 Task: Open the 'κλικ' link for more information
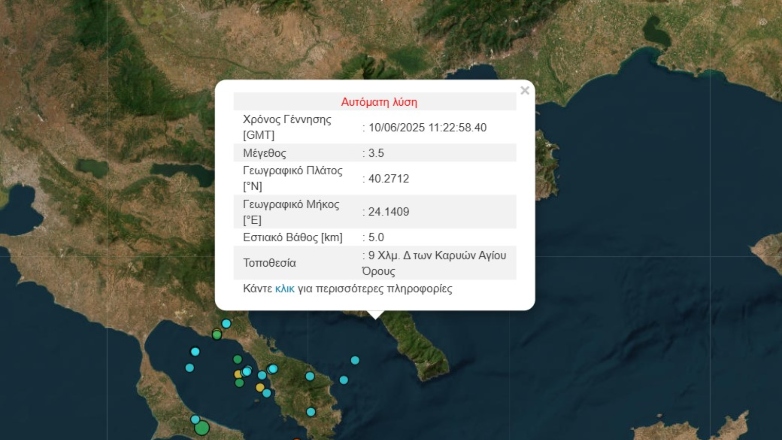(x=285, y=288)
